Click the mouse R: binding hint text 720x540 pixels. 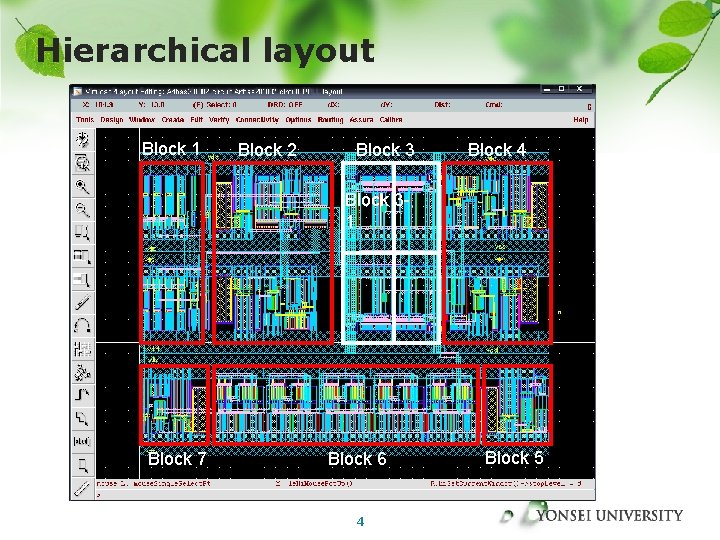506,484
